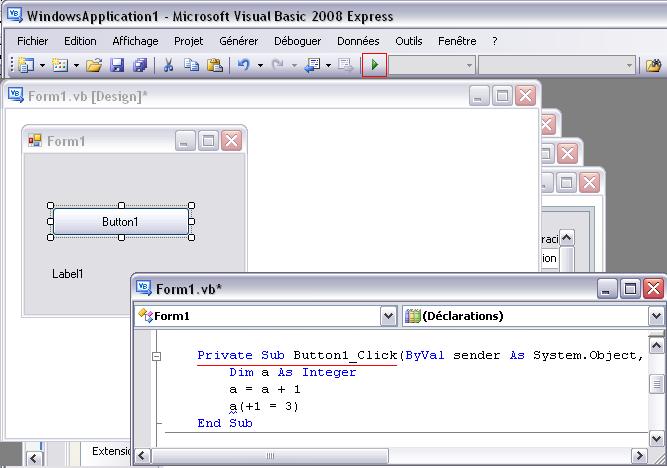Viewport: 667px width, 468px height.
Task: Open the Fichier menu
Action: [x=32, y=41]
